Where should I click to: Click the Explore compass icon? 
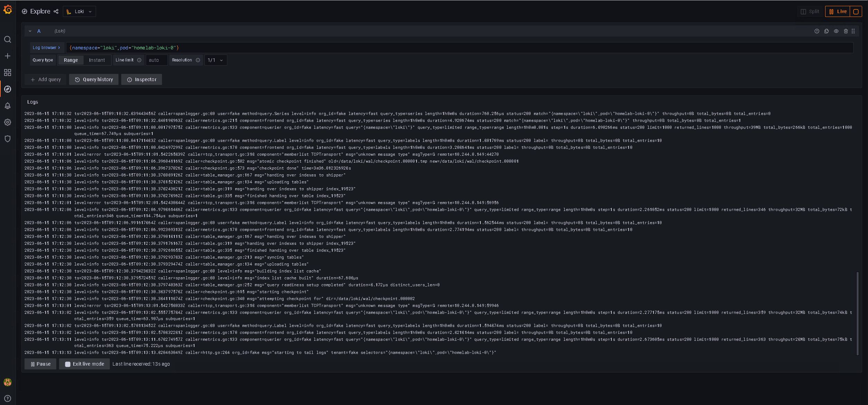[7, 89]
